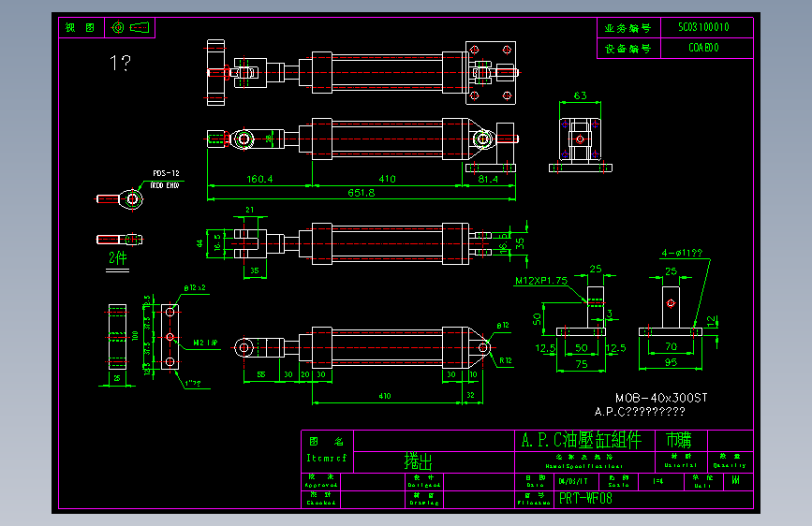Click the 'Approved' title block label
This screenshot has width=812, height=526.
pyautogui.click(x=321, y=485)
